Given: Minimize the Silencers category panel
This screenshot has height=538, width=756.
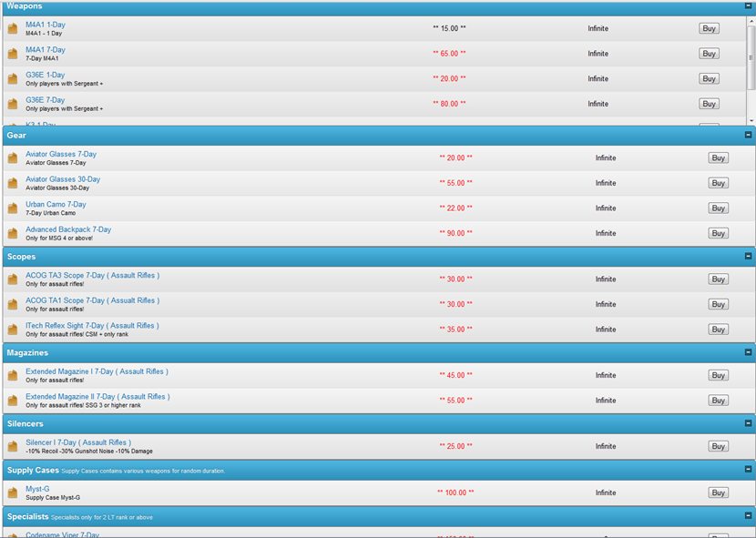Looking at the screenshot, I should click(748, 424).
